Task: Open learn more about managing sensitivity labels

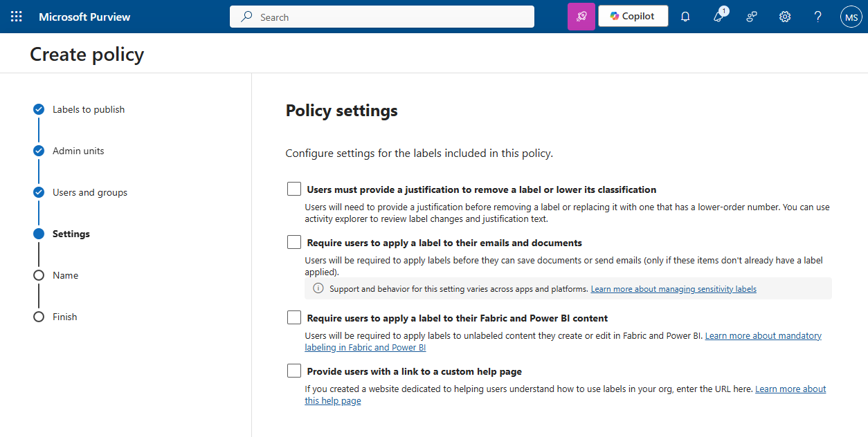Action: (x=673, y=288)
